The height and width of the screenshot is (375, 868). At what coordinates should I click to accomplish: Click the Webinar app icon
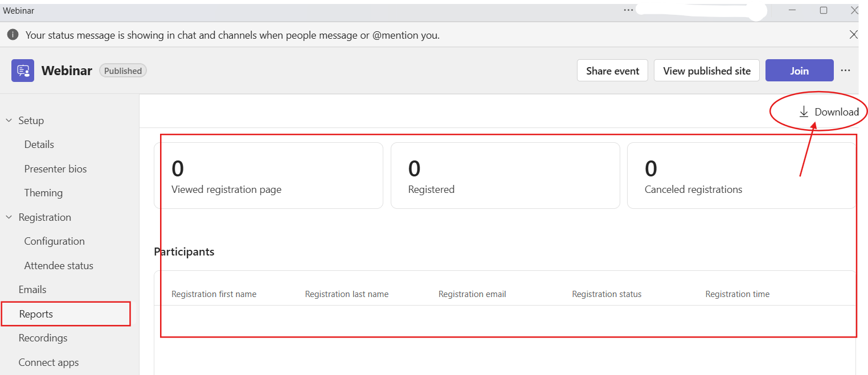click(23, 71)
